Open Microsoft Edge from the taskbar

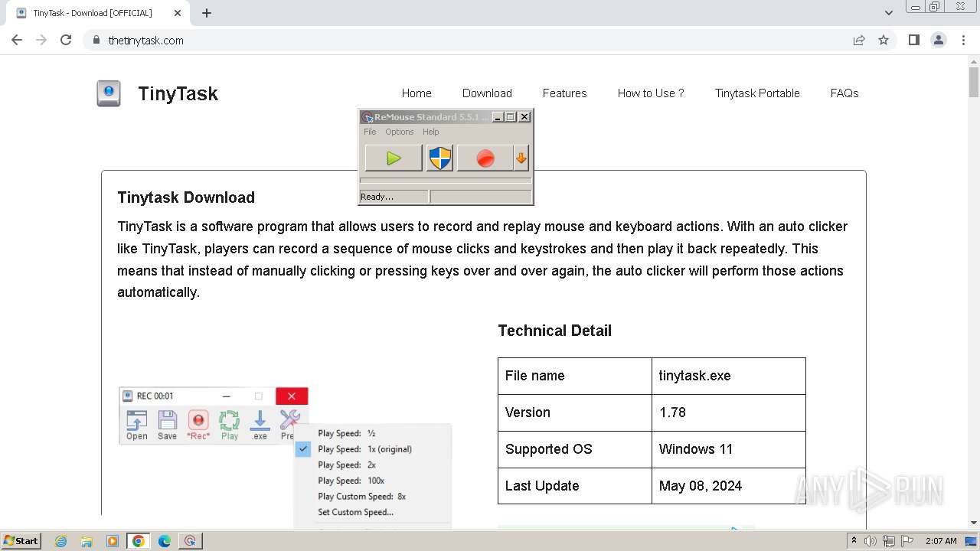pyautogui.click(x=165, y=541)
